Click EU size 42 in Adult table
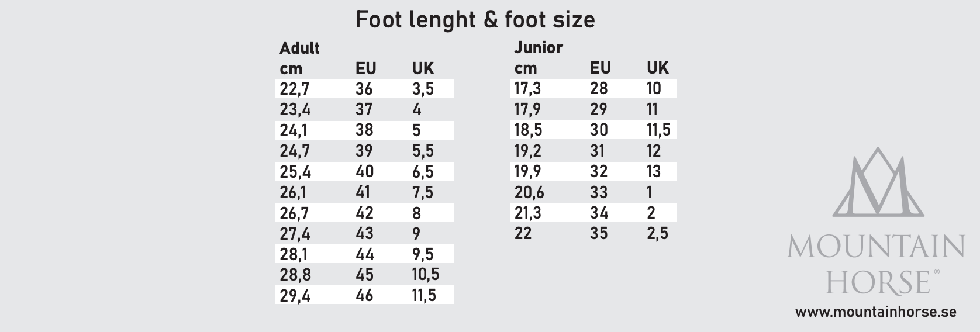The height and width of the screenshot is (332, 980). tap(364, 213)
